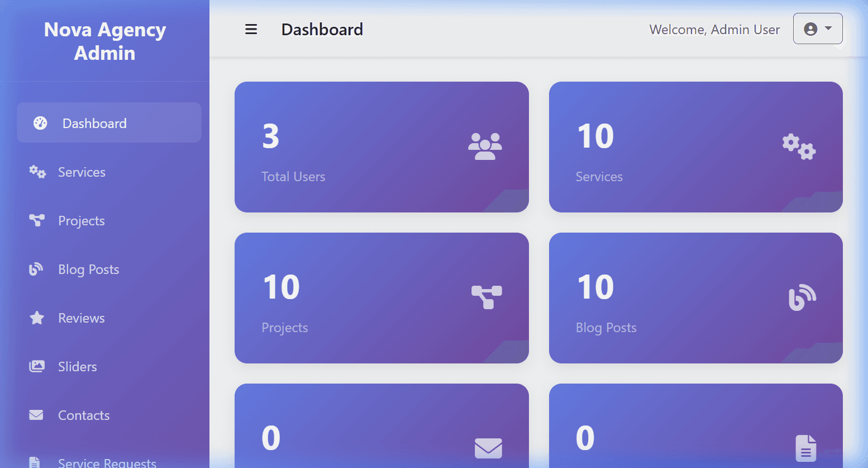Toggle the sidebar with the hamburger icon
The height and width of the screenshot is (468, 868).
pos(251,29)
